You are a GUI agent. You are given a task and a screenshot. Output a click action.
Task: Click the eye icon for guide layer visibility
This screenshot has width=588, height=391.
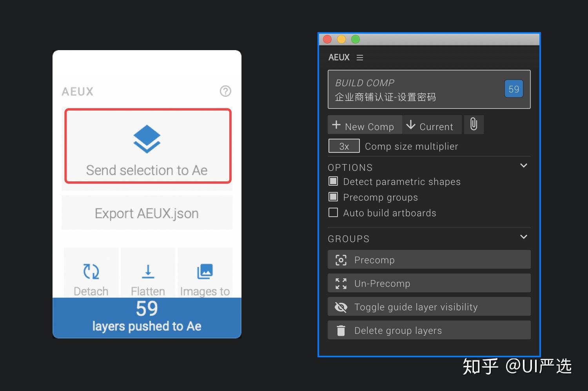pos(341,307)
